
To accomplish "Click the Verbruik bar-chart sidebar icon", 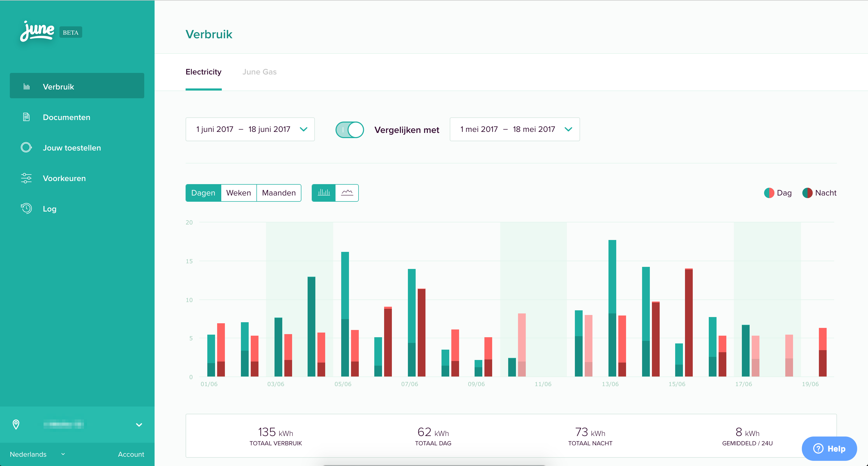I will (x=26, y=87).
